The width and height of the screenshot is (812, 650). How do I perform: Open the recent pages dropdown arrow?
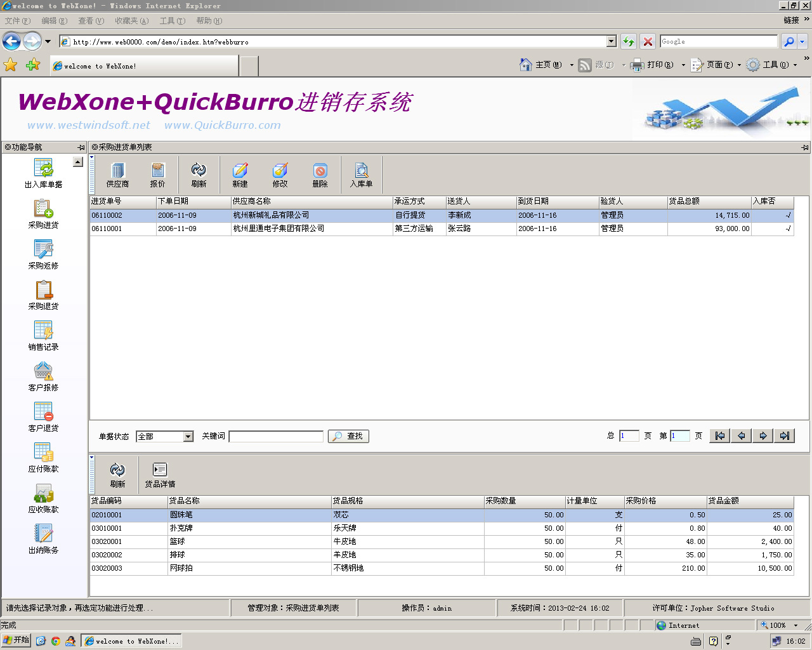[48, 42]
